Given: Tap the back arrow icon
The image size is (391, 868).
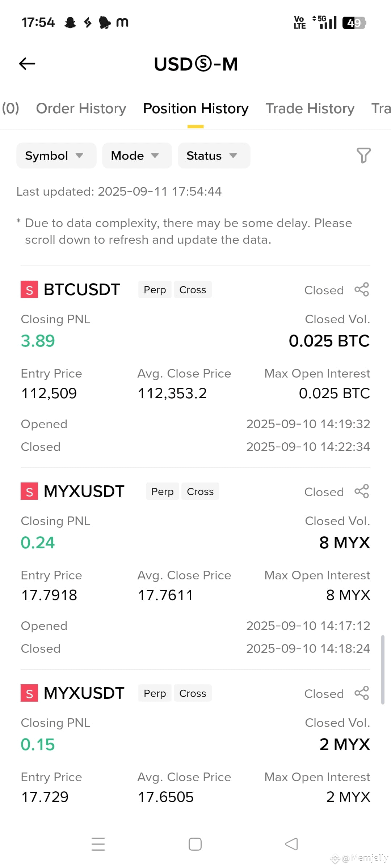Looking at the screenshot, I should click(27, 64).
